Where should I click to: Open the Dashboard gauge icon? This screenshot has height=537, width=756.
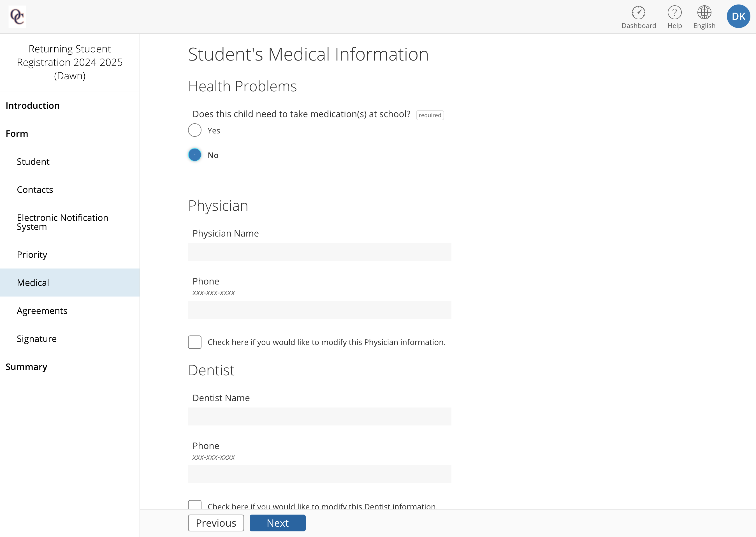click(x=638, y=13)
